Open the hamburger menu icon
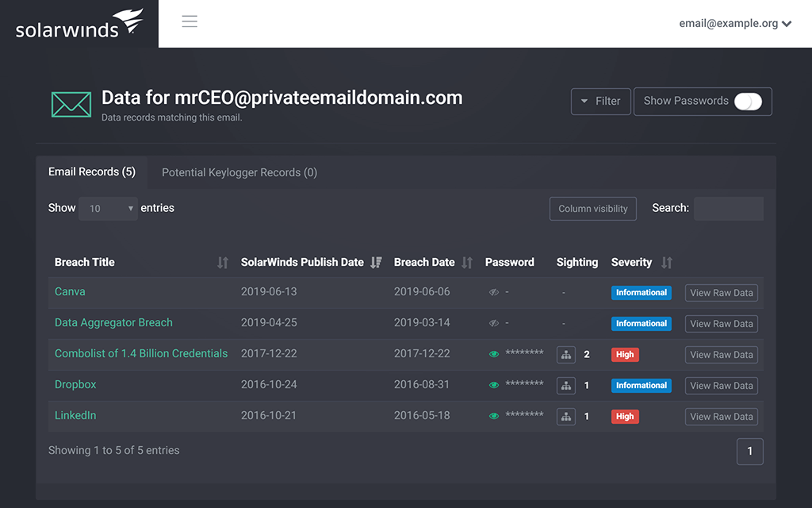The height and width of the screenshot is (508, 812). click(x=190, y=21)
